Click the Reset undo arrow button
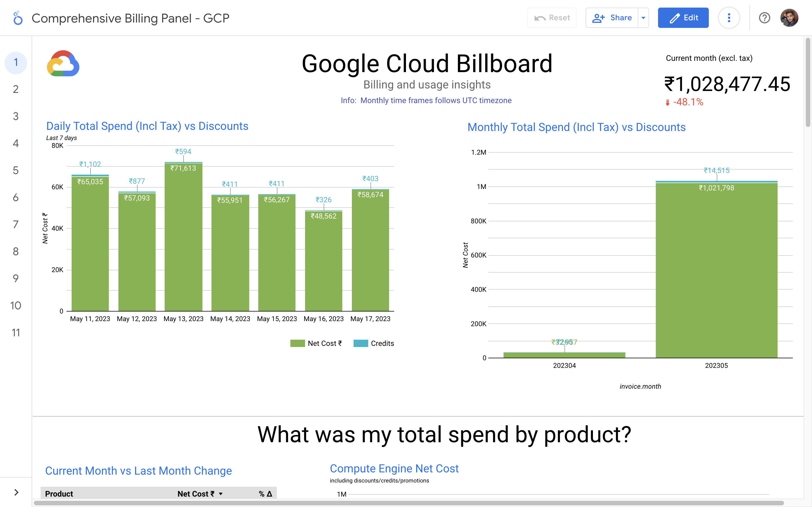 tap(552, 18)
